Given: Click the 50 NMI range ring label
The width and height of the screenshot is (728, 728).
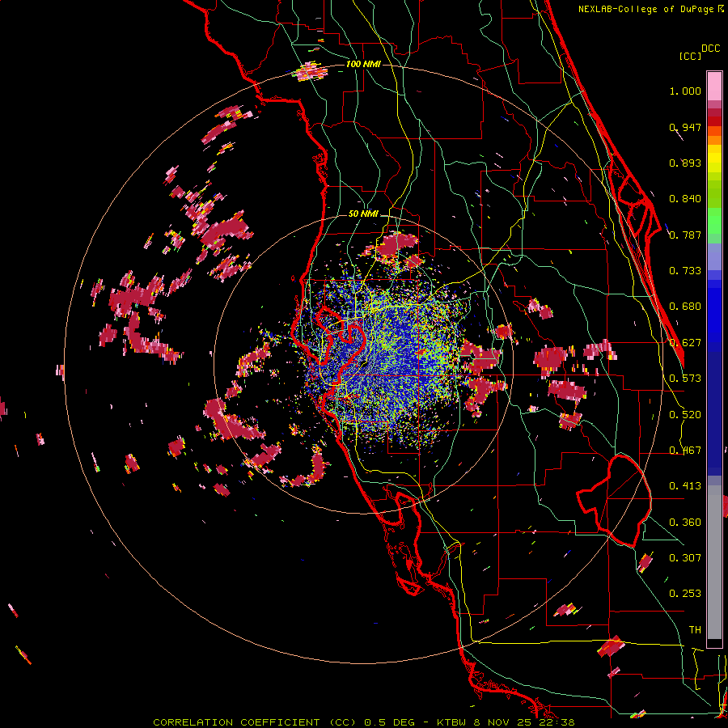Looking at the screenshot, I should tap(363, 214).
